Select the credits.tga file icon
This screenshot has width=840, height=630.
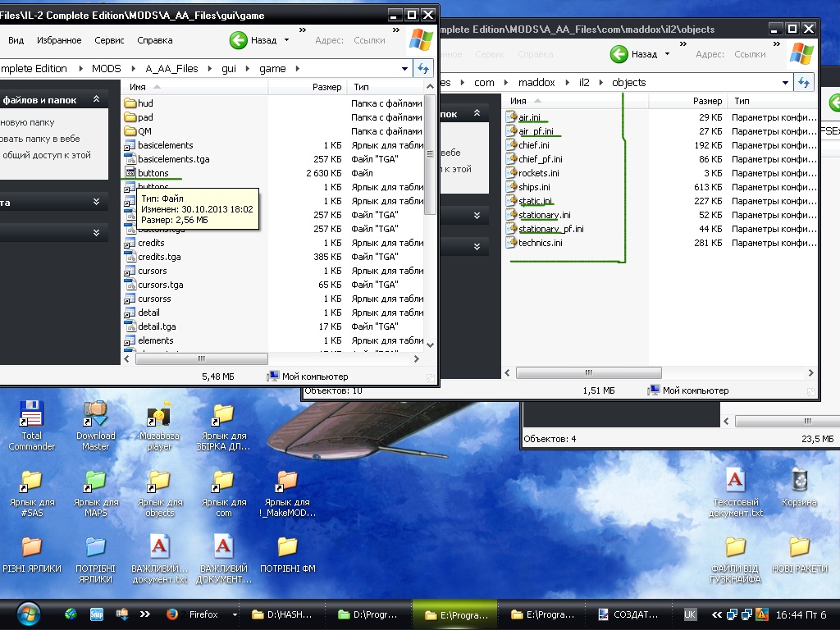(130, 257)
